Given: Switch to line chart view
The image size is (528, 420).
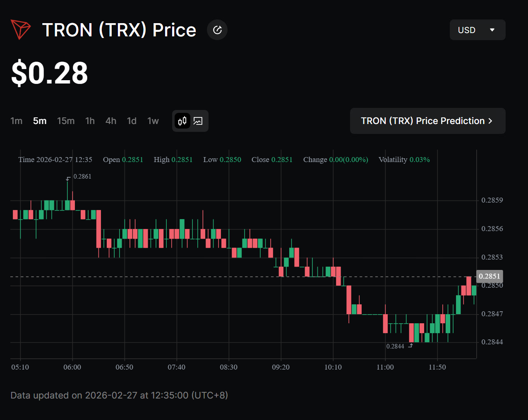Looking at the screenshot, I should pyautogui.click(x=198, y=121).
